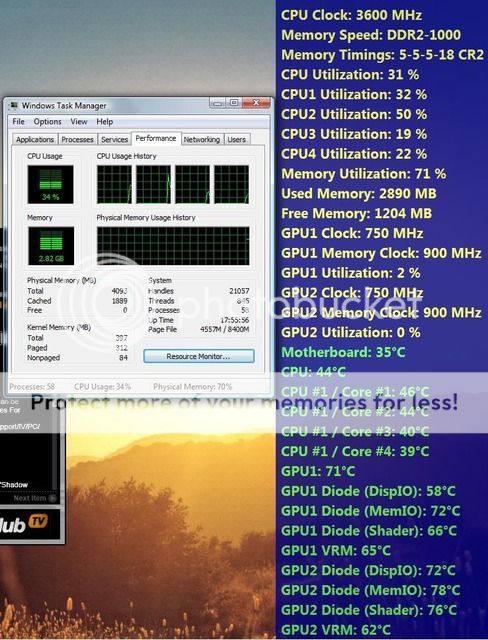Click the Physical Memory total value 4093

[x=120, y=291]
